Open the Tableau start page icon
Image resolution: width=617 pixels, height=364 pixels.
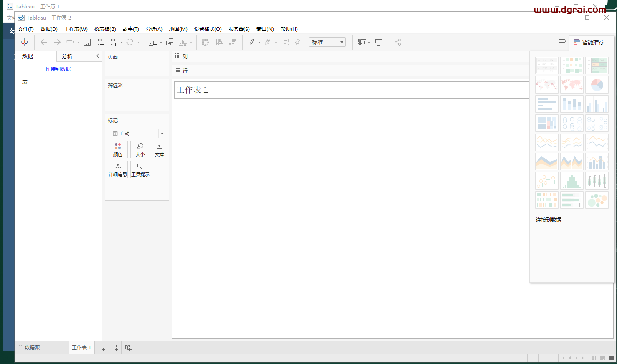click(25, 42)
